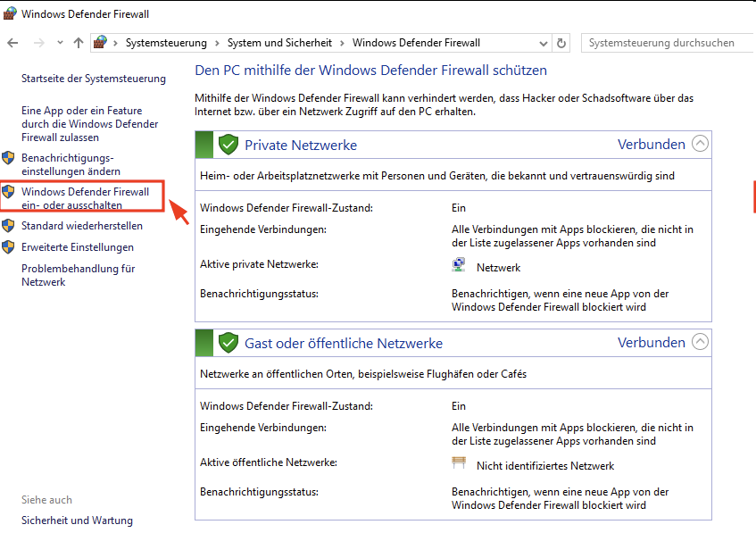Select System und Sicherheit in the breadcrumb
The height and width of the screenshot is (533, 756).
[x=279, y=43]
